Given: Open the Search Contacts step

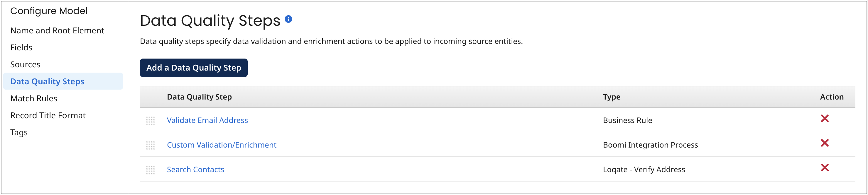Looking at the screenshot, I should tap(195, 170).
